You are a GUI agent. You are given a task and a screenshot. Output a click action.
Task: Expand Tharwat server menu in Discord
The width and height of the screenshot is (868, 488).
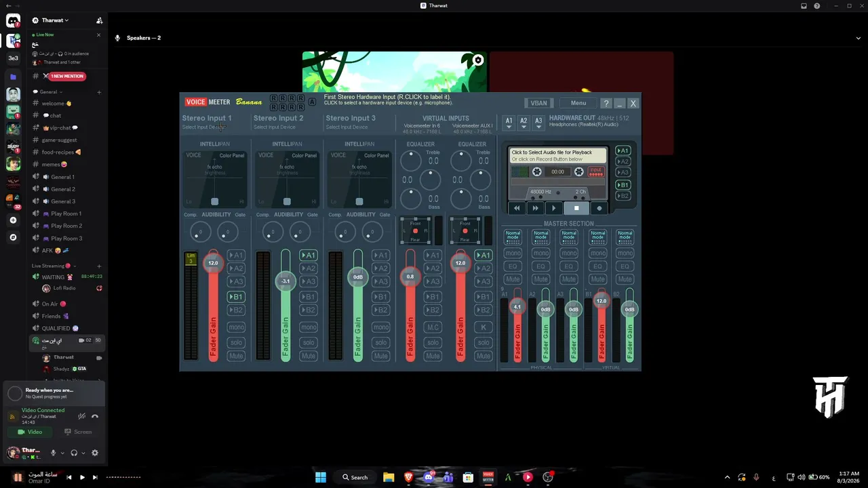(55, 20)
